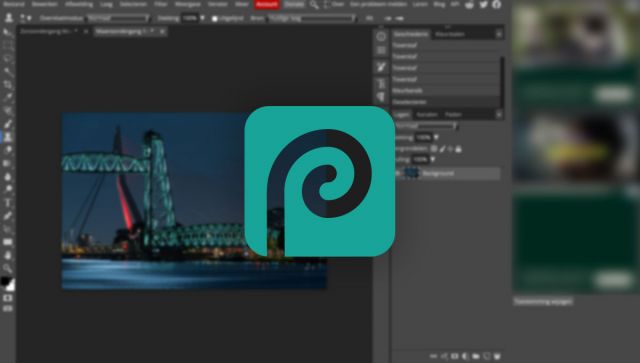Open the History panel options menu

coord(499,34)
